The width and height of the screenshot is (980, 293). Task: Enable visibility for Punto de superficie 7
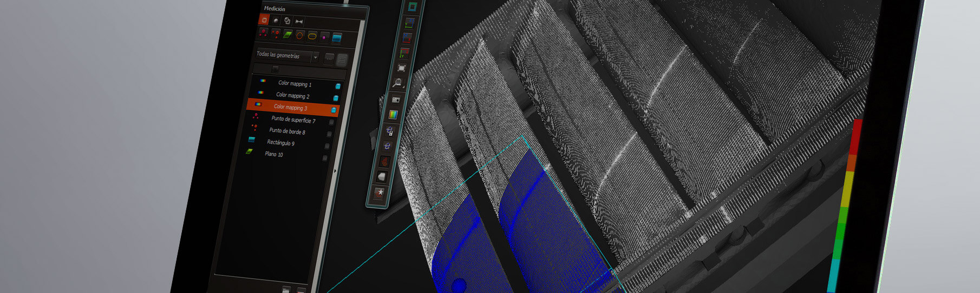pos(331,122)
